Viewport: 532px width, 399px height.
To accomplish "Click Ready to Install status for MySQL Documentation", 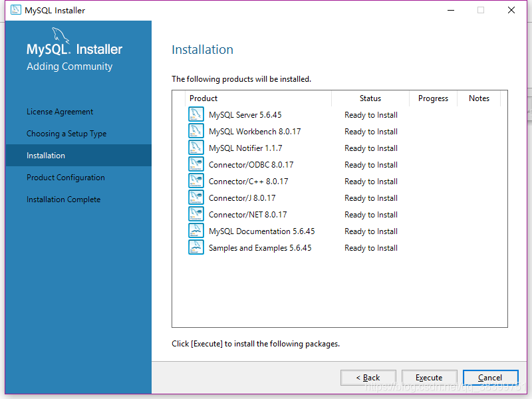I will pyautogui.click(x=371, y=231).
